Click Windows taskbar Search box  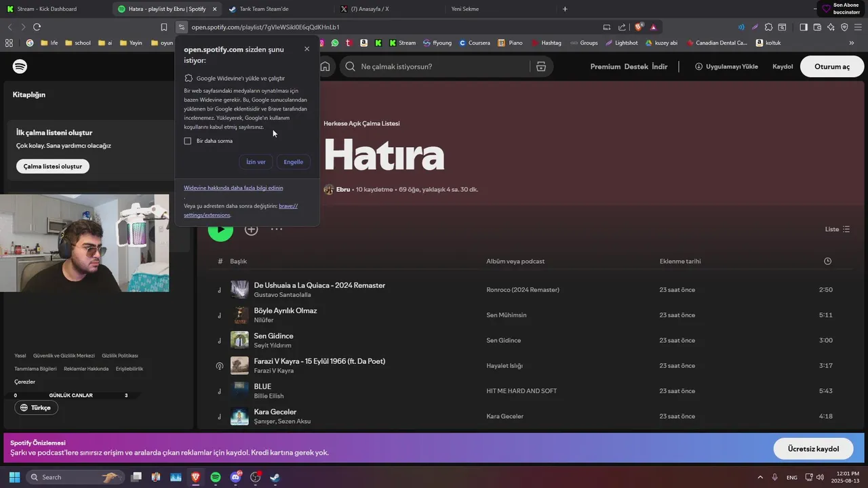tap(75, 477)
